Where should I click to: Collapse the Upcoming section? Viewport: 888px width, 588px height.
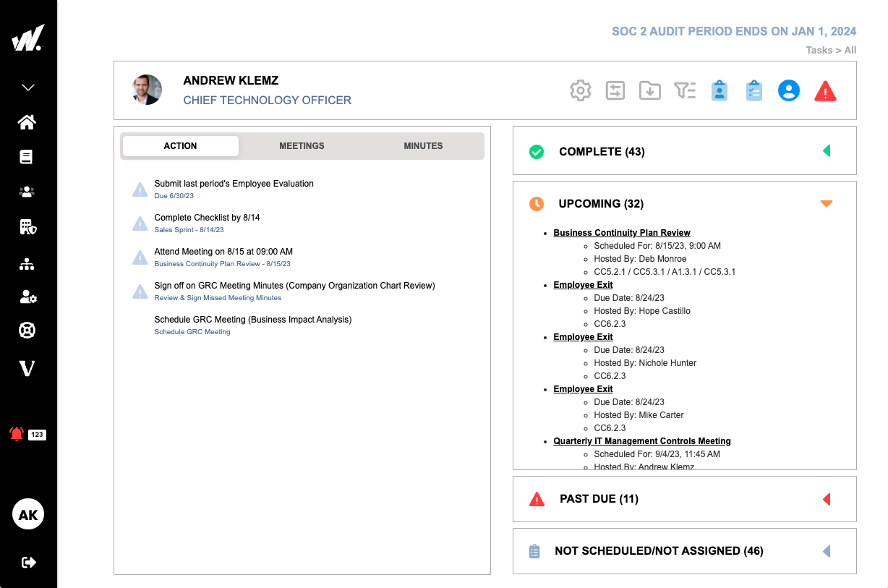click(826, 203)
